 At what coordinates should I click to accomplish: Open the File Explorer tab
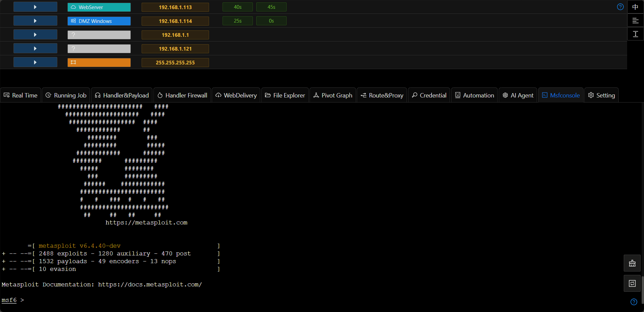[285, 95]
